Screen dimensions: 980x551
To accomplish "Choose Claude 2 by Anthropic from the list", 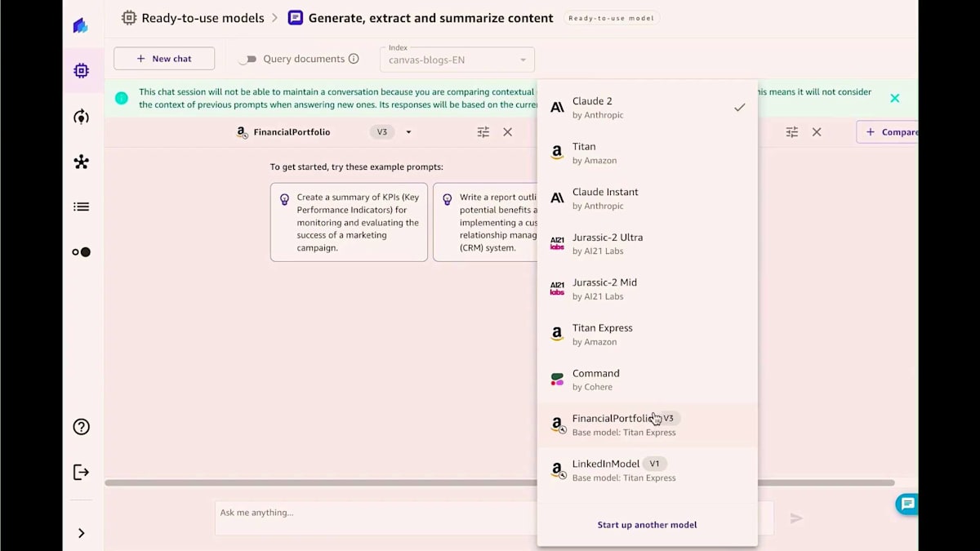I will coord(648,108).
